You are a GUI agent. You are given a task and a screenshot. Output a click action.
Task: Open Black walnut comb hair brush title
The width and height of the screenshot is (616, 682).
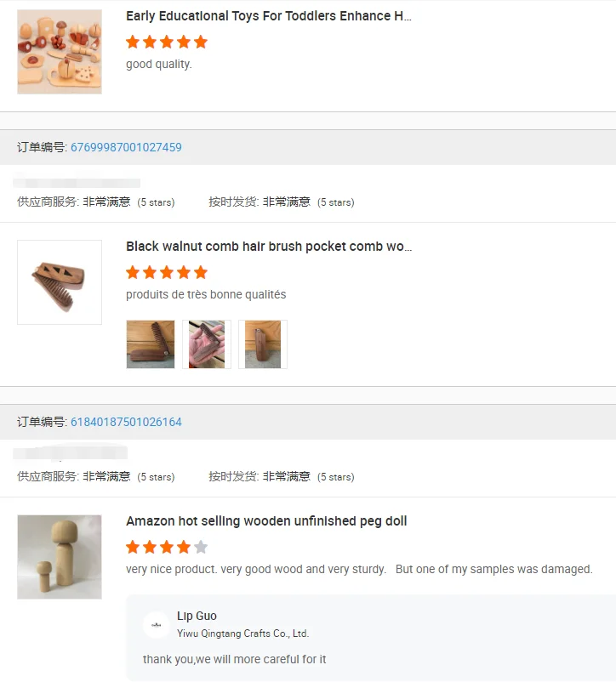(269, 247)
